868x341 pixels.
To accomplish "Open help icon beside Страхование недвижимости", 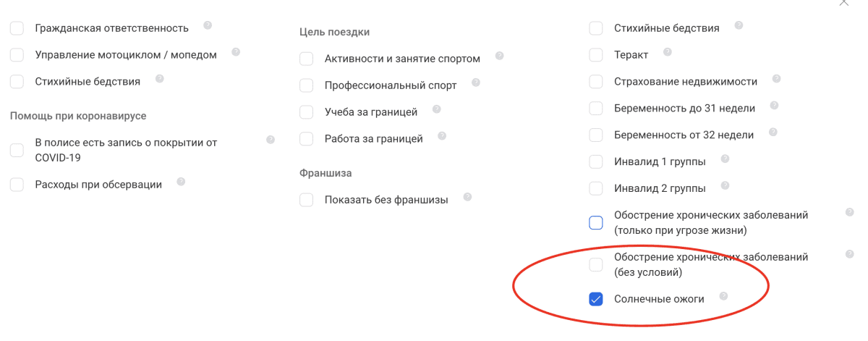I will pos(776,79).
